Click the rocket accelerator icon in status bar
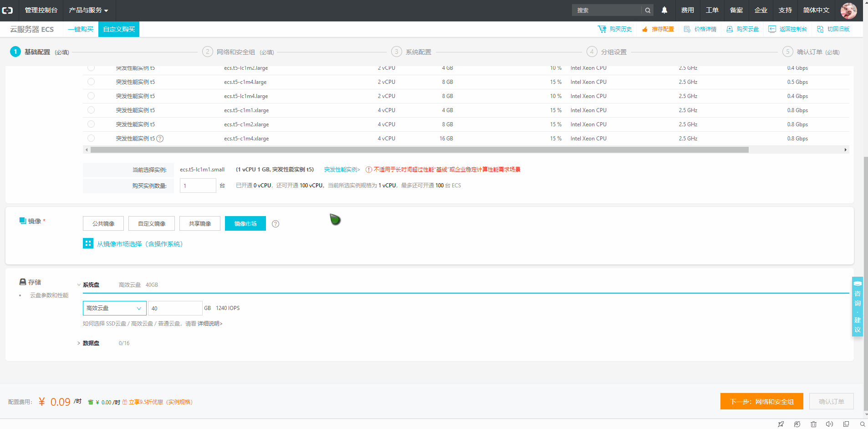 [781, 424]
